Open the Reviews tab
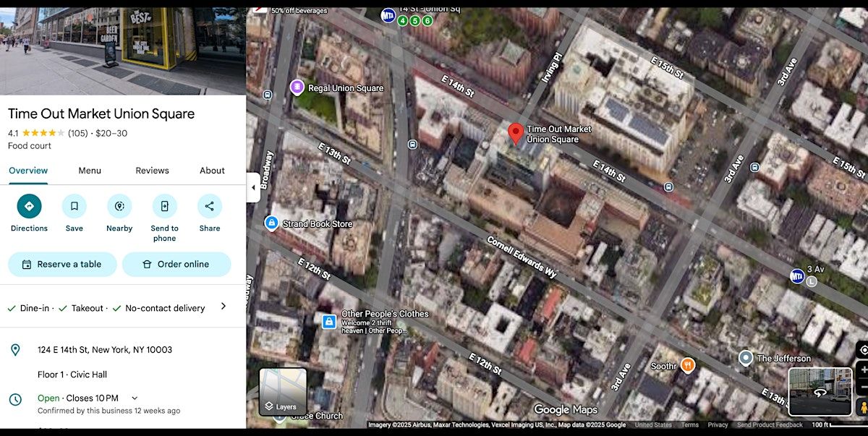This screenshot has height=436, width=868. [x=152, y=171]
